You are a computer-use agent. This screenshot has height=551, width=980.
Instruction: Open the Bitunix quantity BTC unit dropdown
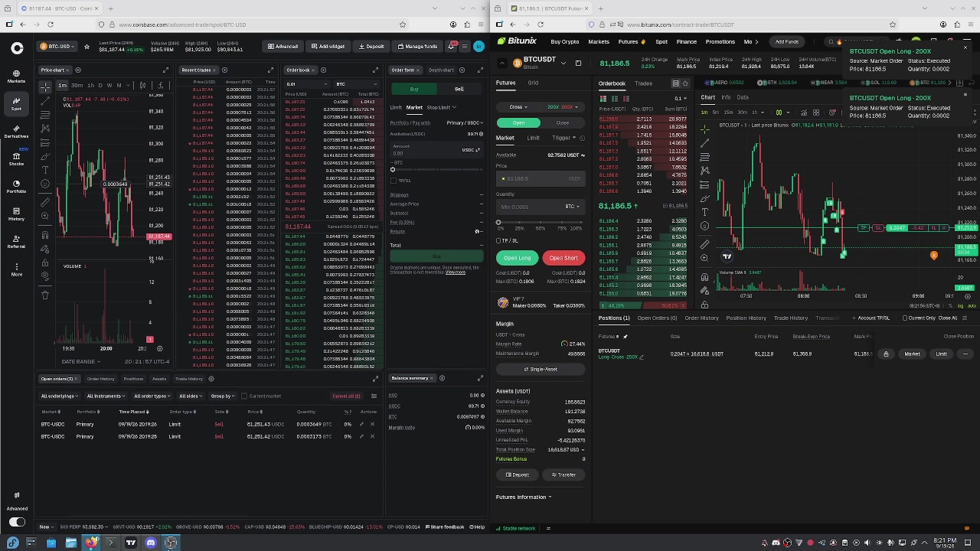click(x=572, y=207)
